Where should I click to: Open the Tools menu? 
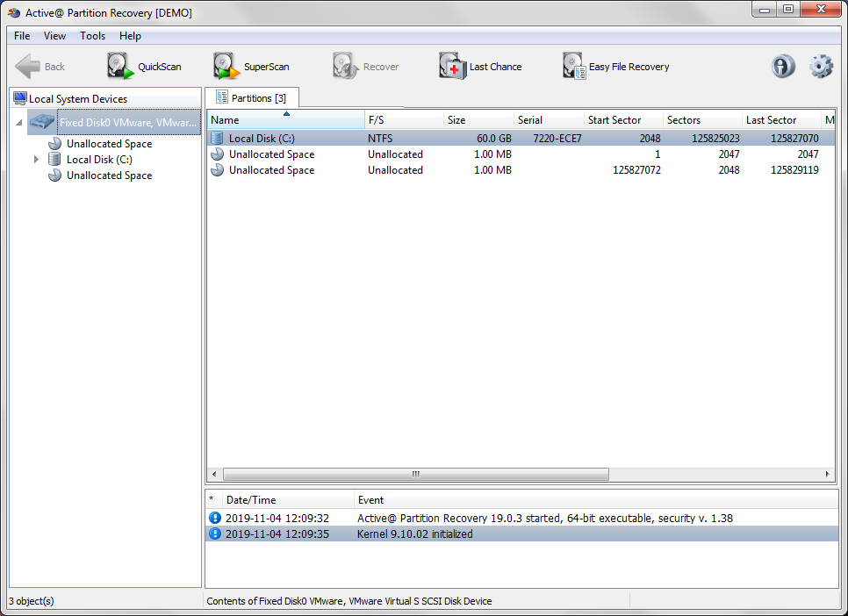(x=92, y=36)
